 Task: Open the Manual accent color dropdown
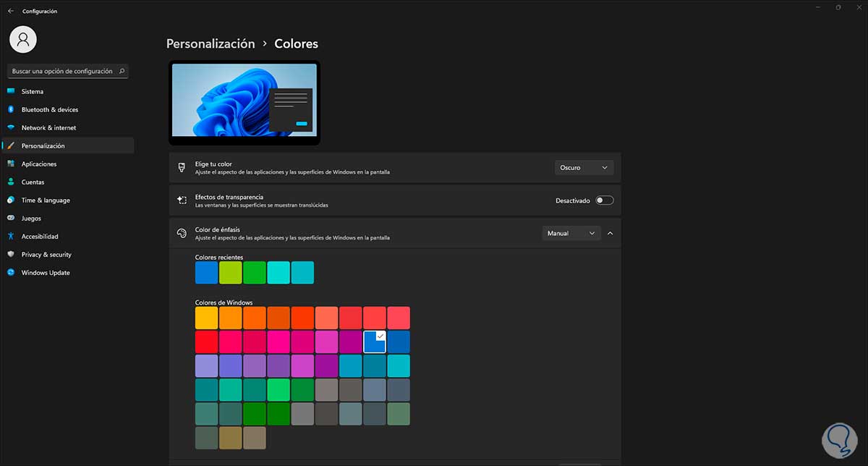point(571,234)
